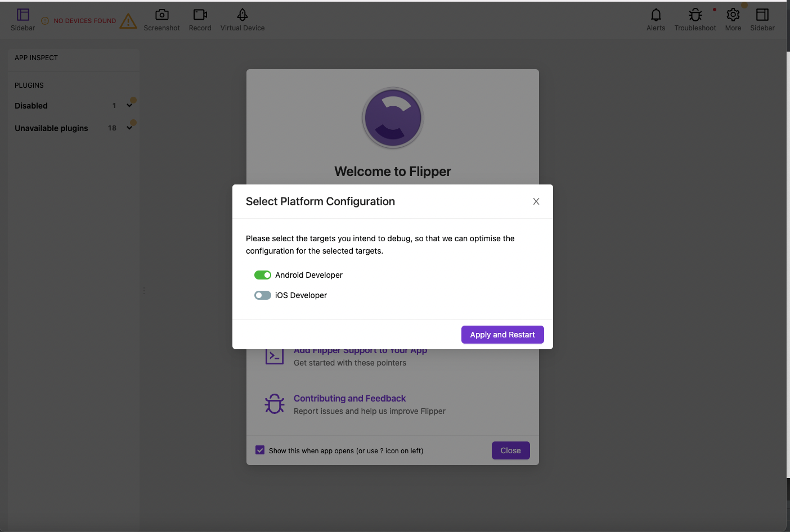Click the Unavailable plugins row label

(x=51, y=128)
